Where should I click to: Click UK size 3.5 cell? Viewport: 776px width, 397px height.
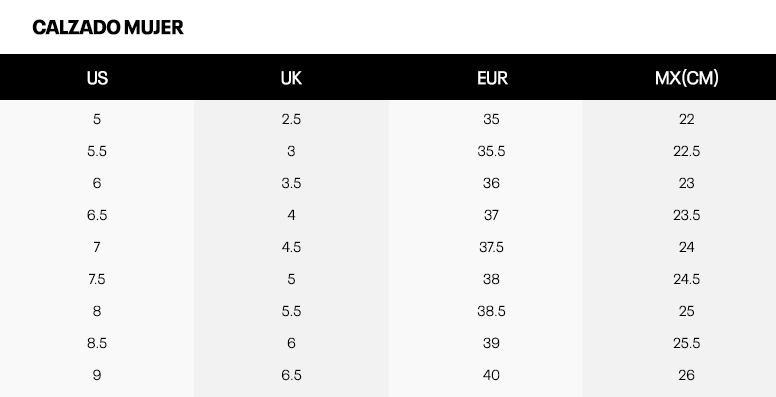pyautogui.click(x=291, y=183)
